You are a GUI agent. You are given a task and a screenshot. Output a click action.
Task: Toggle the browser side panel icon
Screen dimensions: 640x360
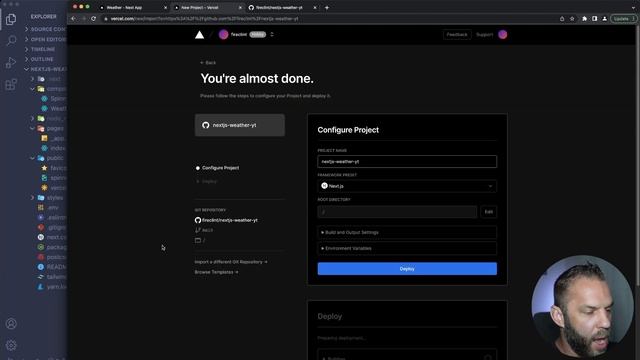pyautogui.click(x=594, y=19)
